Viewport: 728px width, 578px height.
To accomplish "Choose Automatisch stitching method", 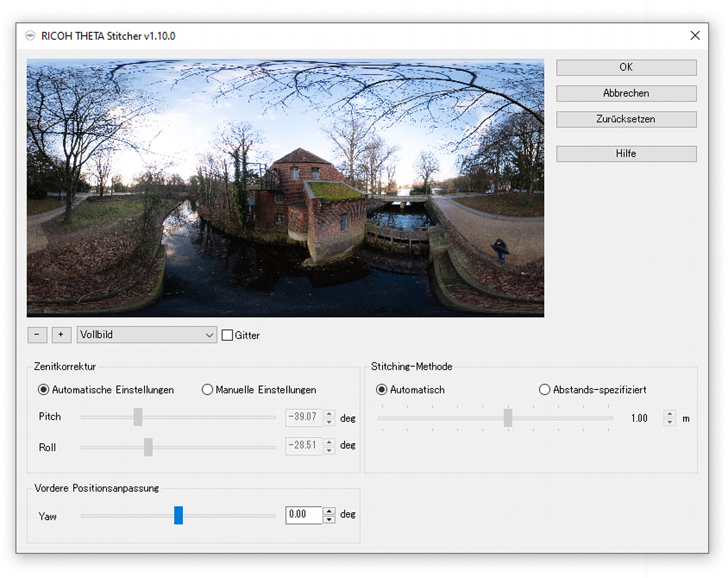I will pos(381,389).
